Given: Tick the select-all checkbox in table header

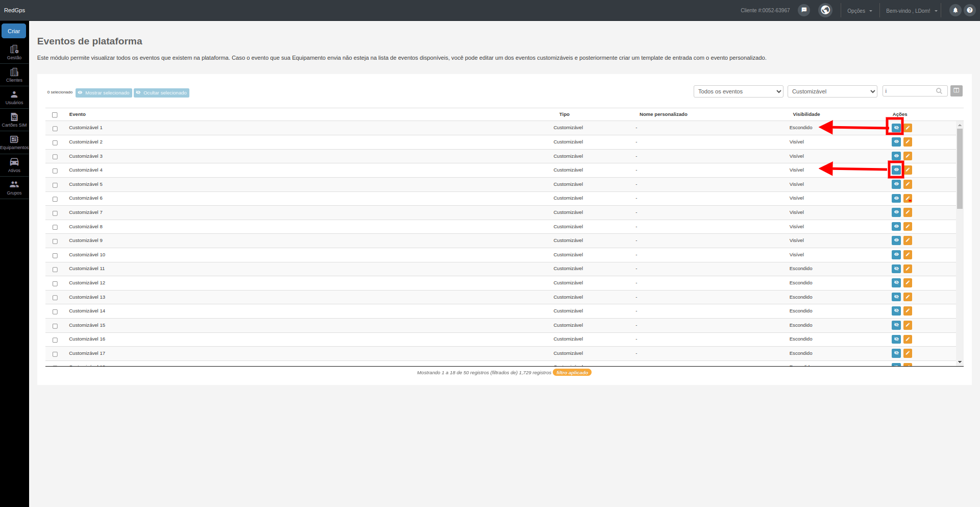Looking at the screenshot, I should (x=55, y=115).
